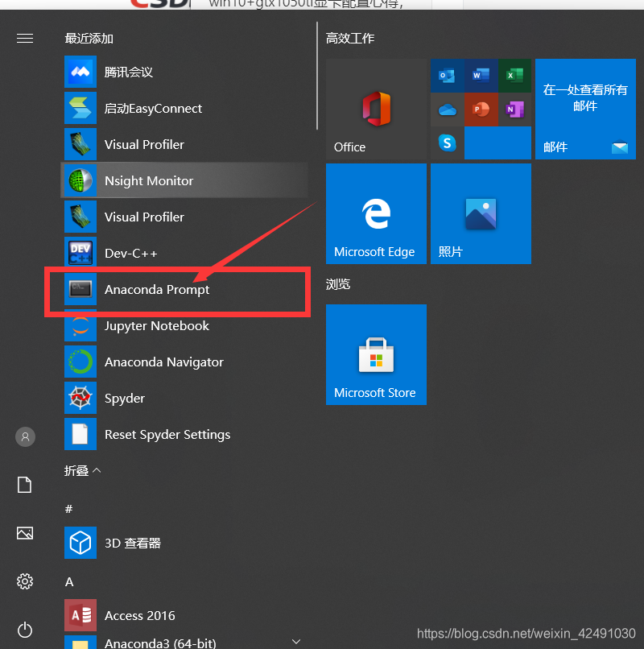Open the Mail (邮件) tile

[585, 109]
